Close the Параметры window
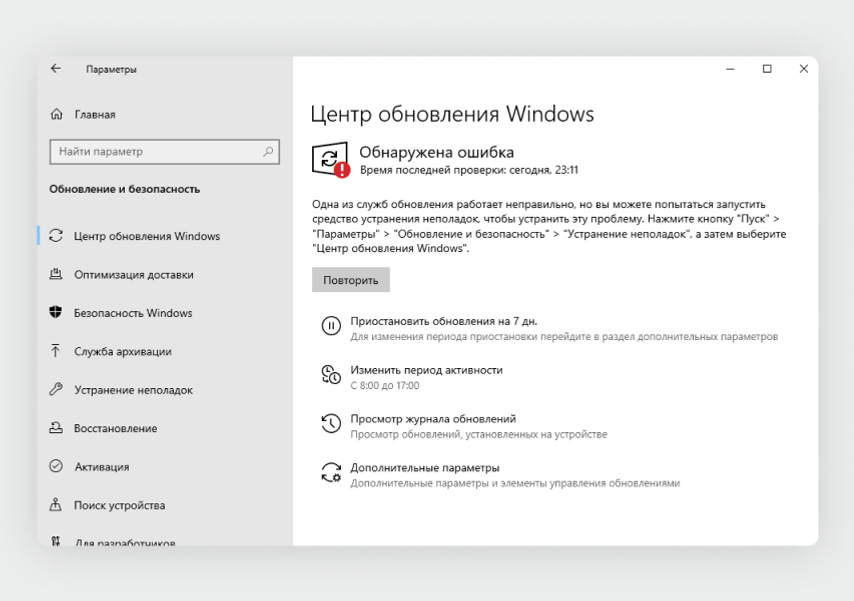The width and height of the screenshot is (854, 601). point(804,69)
